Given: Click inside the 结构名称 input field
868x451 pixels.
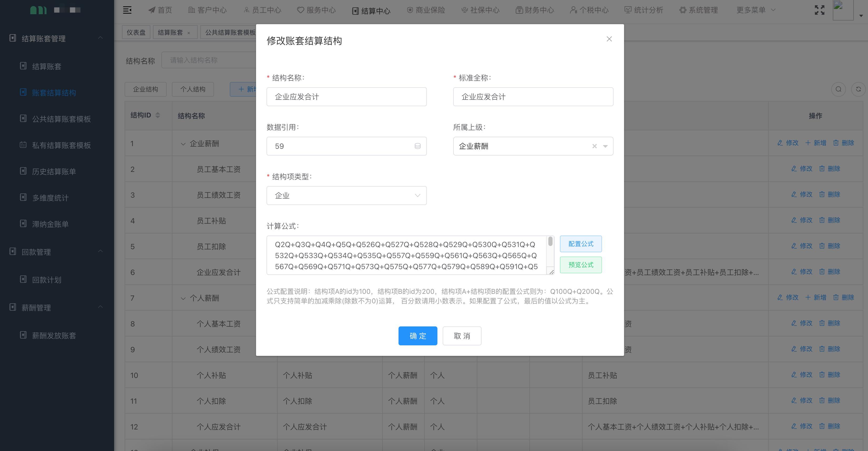Looking at the screenshot, I should pos(346,97).
